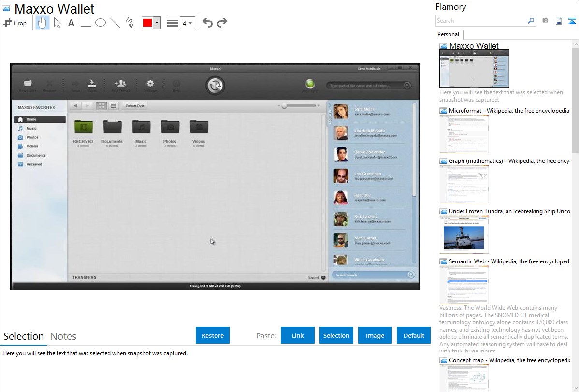The height and width of the screenshot is (392, 579).
Task: Focus the Flamory search box
Action: [x=481, y=21]
